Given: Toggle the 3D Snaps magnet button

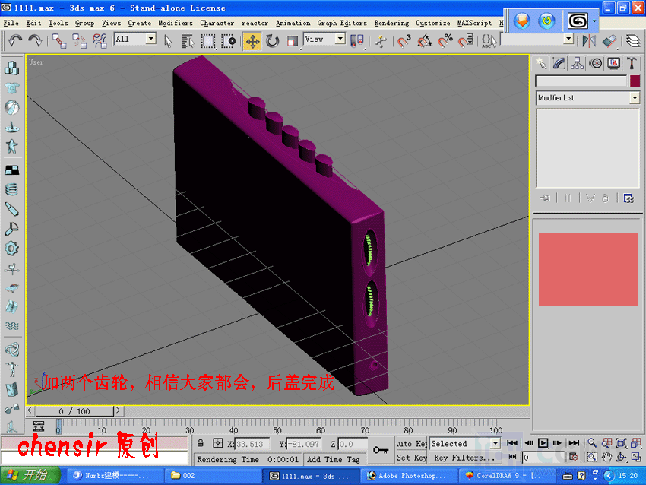Looking at the screenshot, I should click(404, 41).
